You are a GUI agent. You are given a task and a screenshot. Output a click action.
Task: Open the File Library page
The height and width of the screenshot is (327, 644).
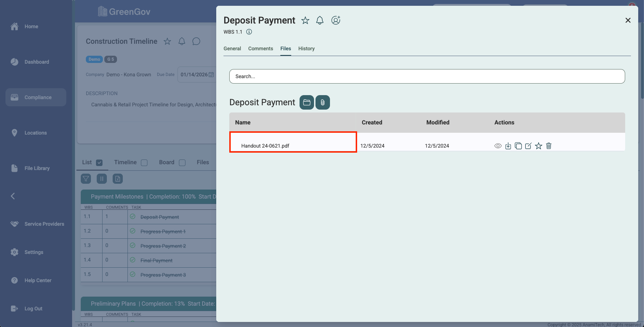[x=36, y=168]
